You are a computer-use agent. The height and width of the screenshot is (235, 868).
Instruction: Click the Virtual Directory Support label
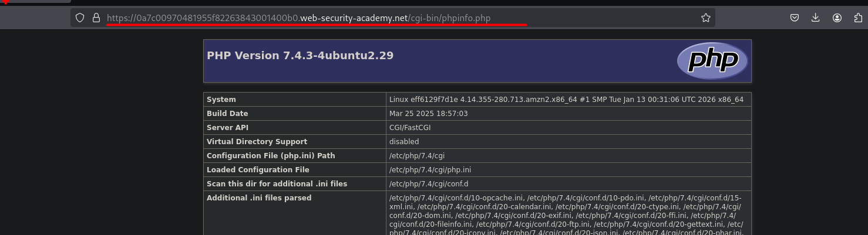[x=257, y=142]
